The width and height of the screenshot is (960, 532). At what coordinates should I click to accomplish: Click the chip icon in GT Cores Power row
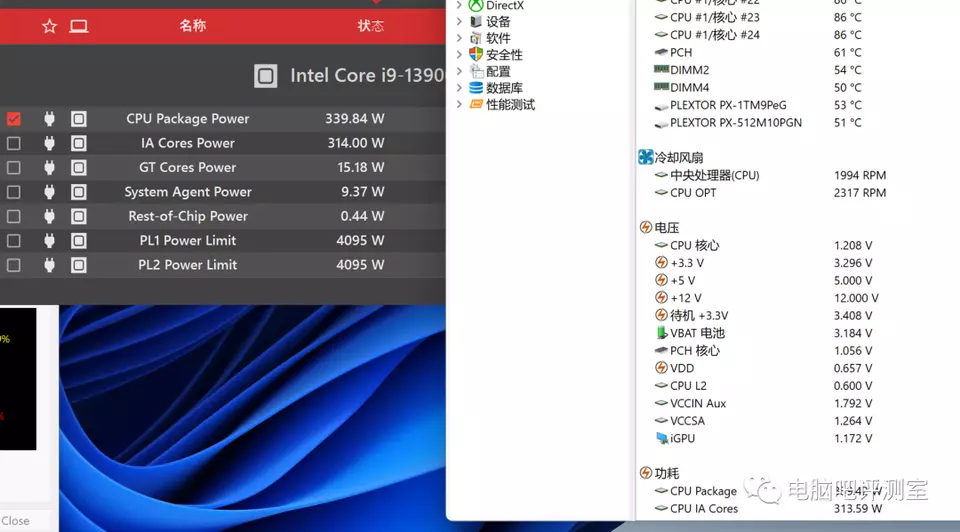click(78, 168)
